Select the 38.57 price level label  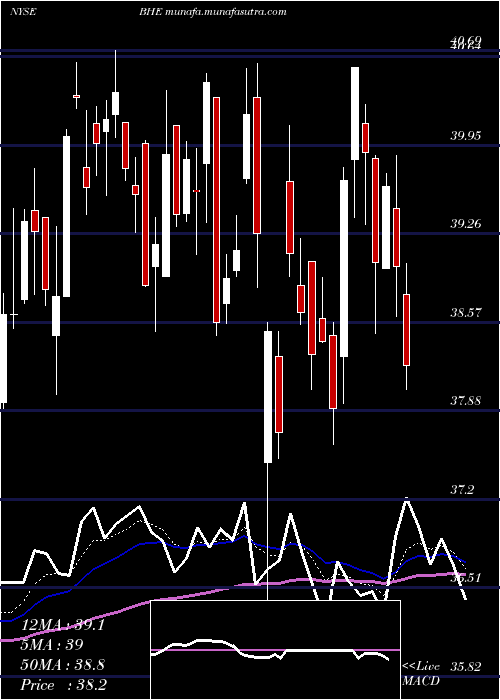point(466,312)
